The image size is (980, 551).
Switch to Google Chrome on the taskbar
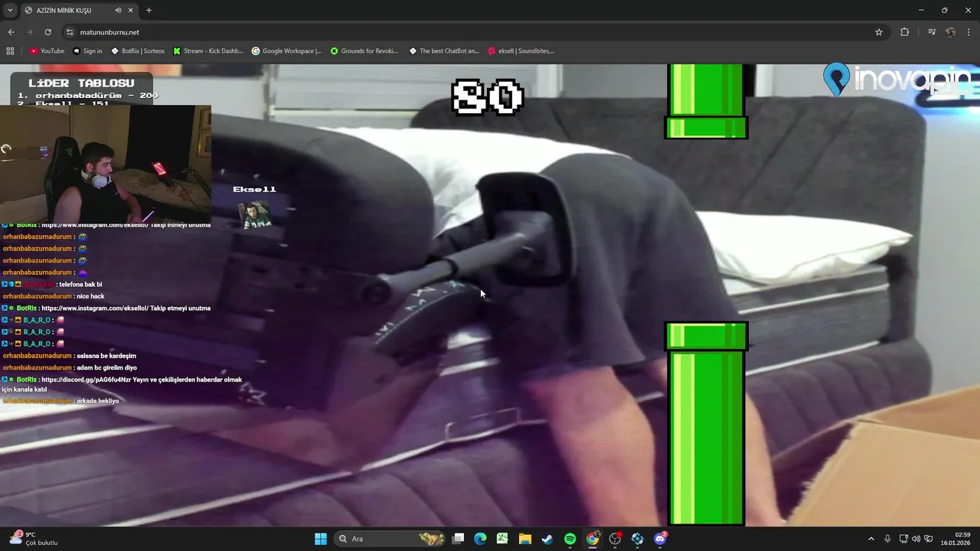coord(593,539)
